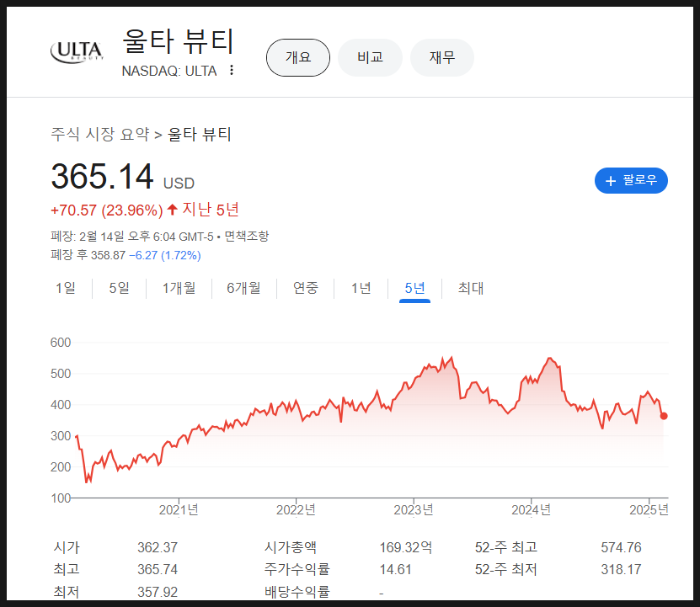
Task: Open the 주식 시장 요약 breadcrumb link
Action: coord(100,134)
